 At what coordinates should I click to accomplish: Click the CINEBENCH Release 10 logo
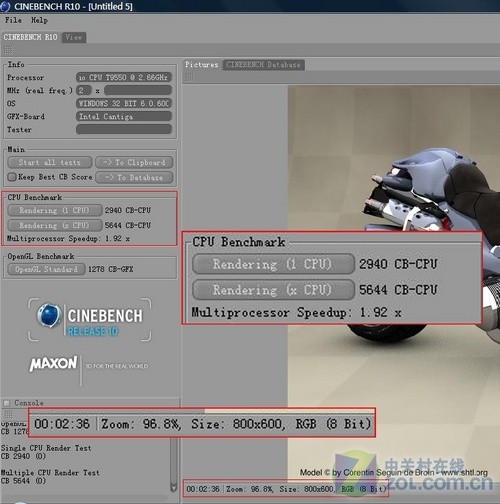(x=90, y=320)
